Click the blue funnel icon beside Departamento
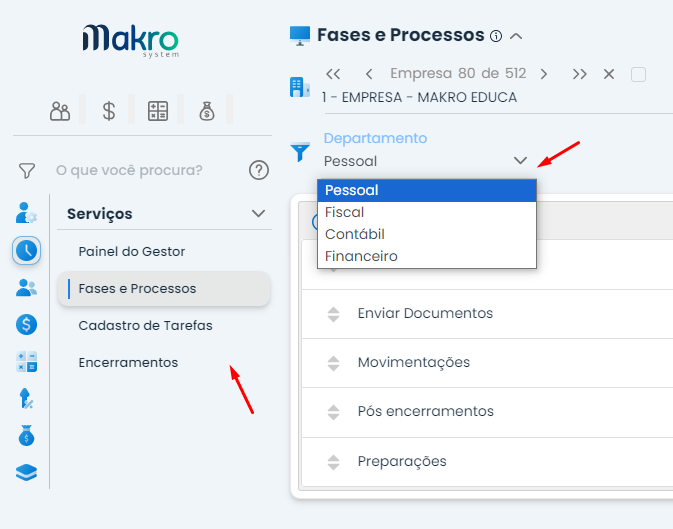 300,152
